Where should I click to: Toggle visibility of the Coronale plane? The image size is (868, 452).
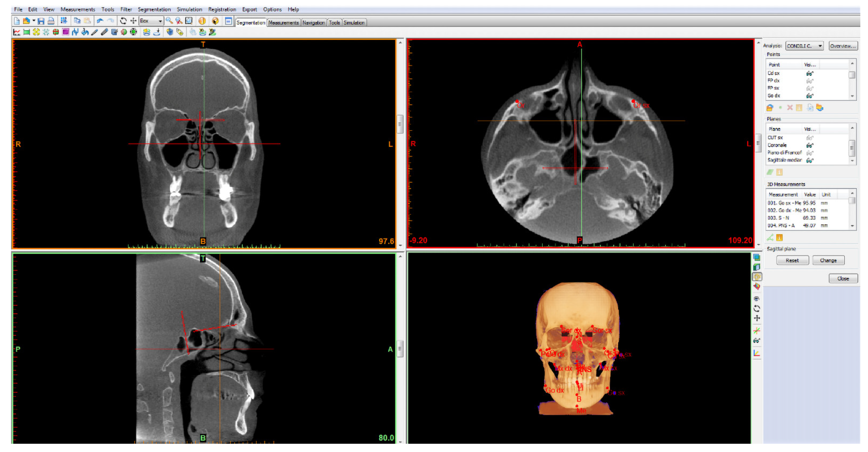[809, 145]
